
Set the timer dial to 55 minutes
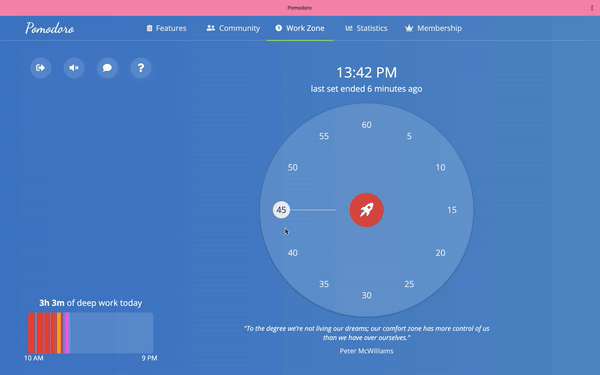coord(324,136)
